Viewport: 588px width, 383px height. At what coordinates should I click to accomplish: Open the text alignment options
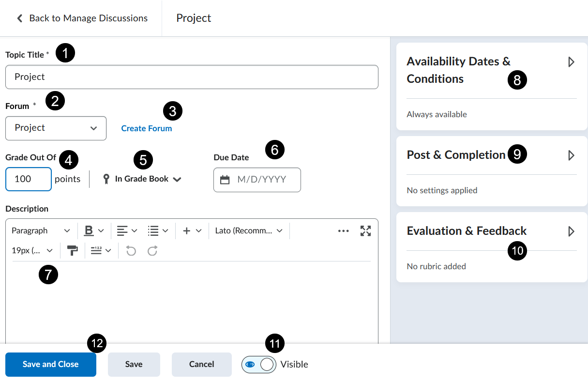pos(127,231)
